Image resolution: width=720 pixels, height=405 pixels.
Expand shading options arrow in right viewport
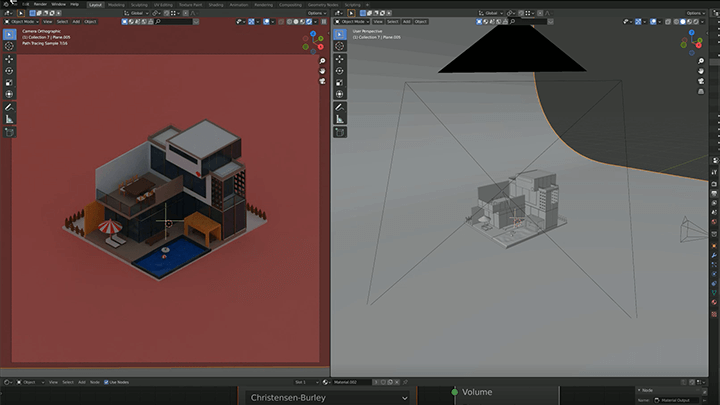coord(703,22)
